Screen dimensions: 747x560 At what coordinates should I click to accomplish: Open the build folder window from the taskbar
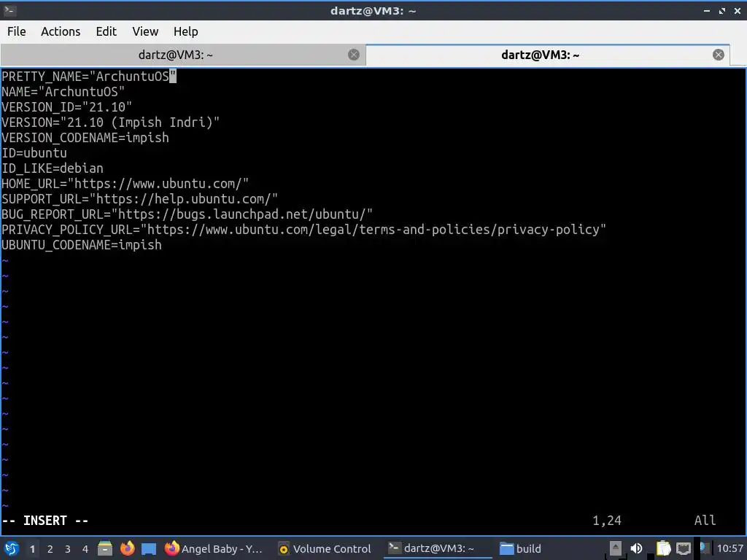(x=521, y=548)
